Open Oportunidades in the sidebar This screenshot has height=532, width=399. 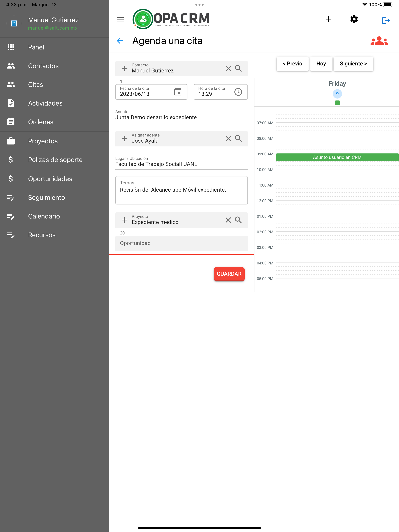54,179
